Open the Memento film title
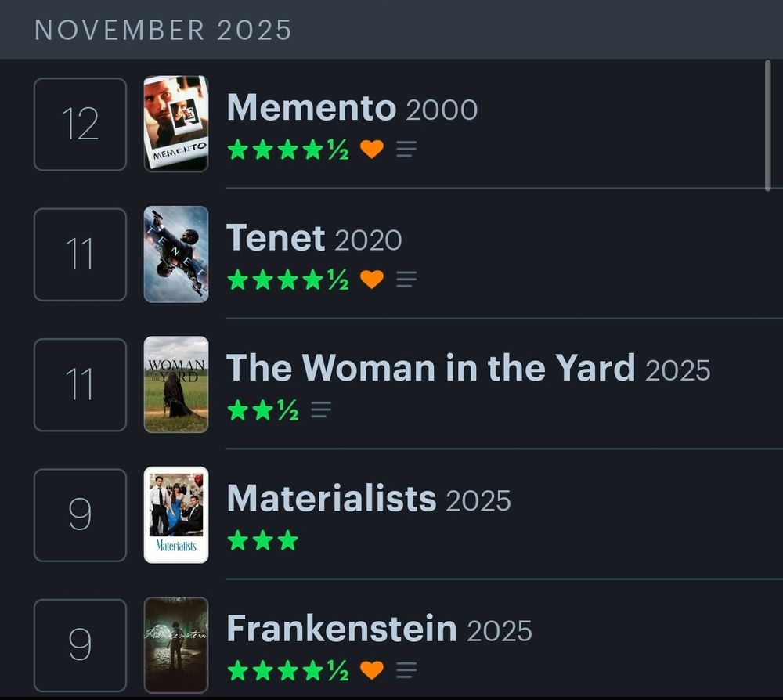The height and width of the screenshot is (700, 783). (311, 108)
